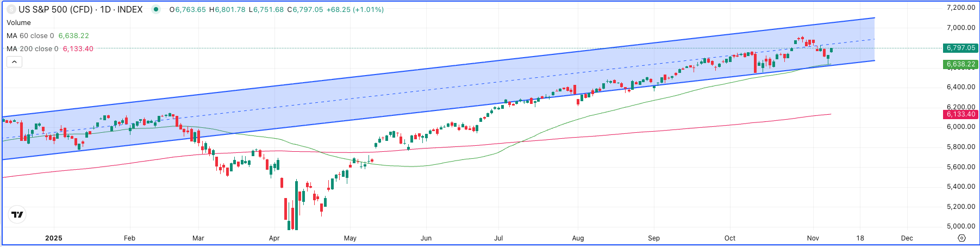Click the 5,200.00 price axis label
The width and height of the screenshot is (980, 247).
(960, 206)
